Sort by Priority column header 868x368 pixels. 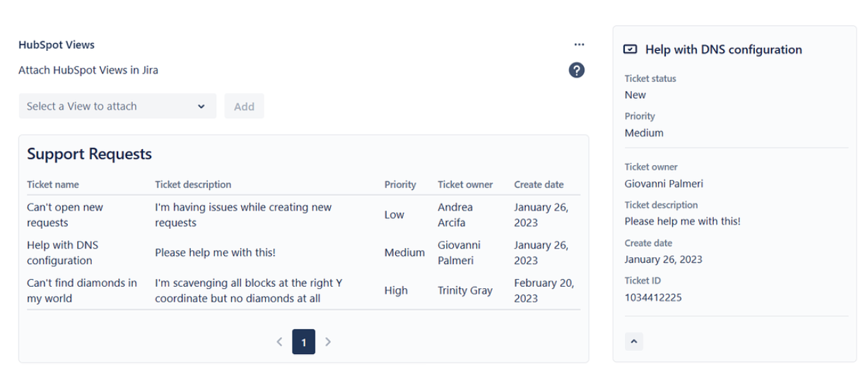pyautogui.click(x=400, y=184)
